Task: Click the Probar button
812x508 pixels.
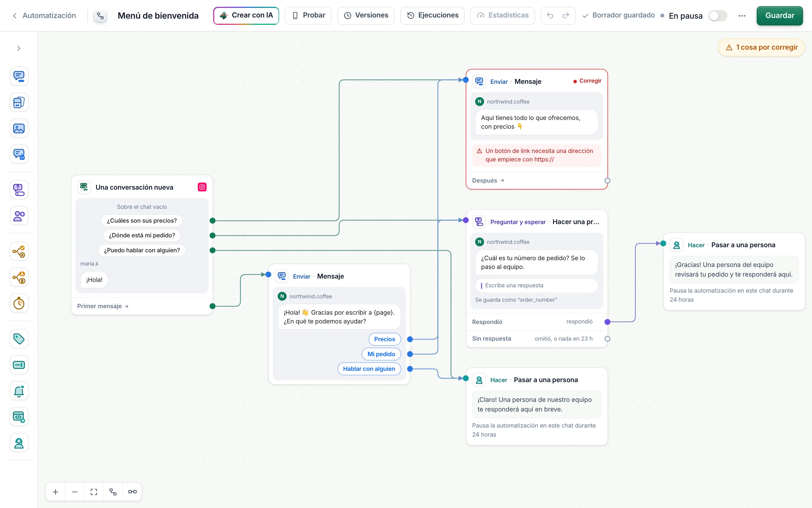Action: click(x=308, y=16)
